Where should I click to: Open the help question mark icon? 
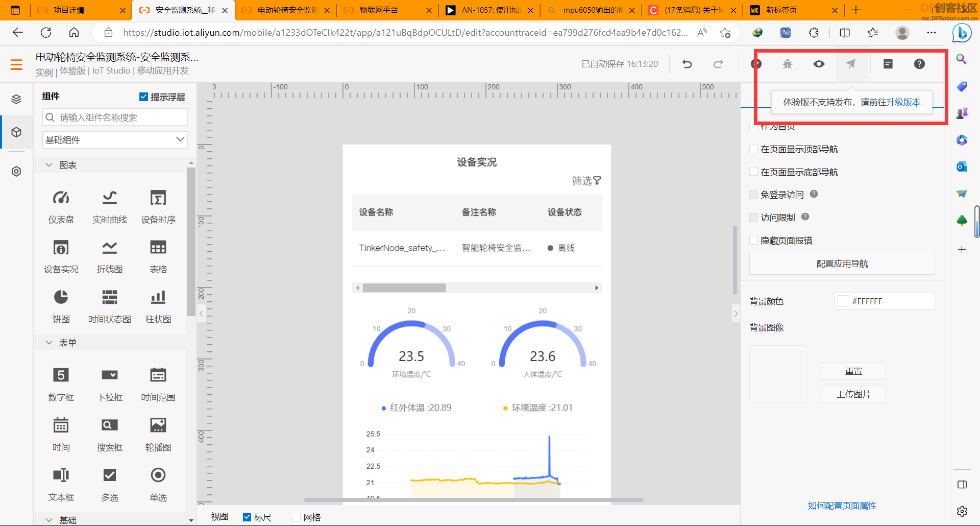(919, 64)
